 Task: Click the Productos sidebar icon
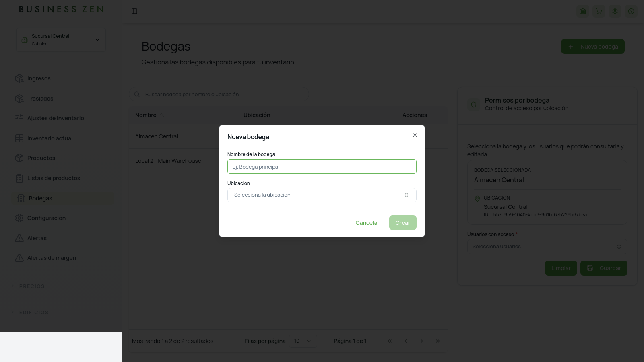[x=19, y=158]
